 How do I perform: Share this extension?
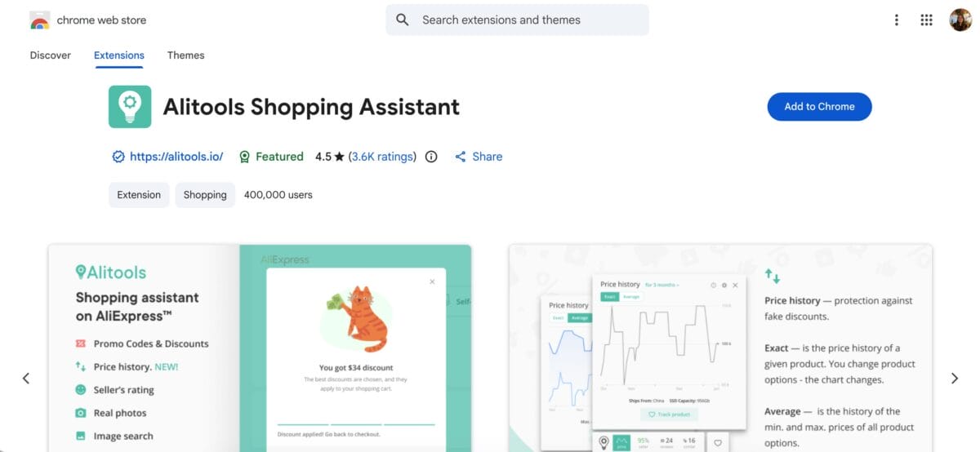[x=479, y=157]
